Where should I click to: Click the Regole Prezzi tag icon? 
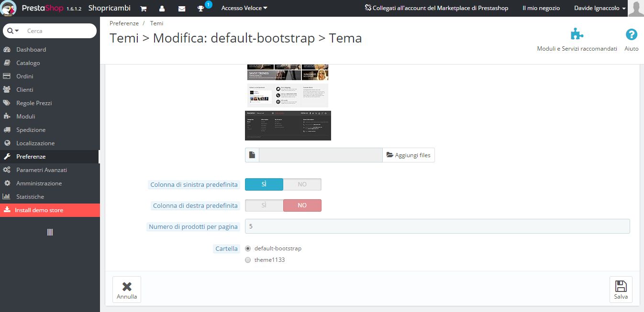pyautogui.click(x=7, y=103)
